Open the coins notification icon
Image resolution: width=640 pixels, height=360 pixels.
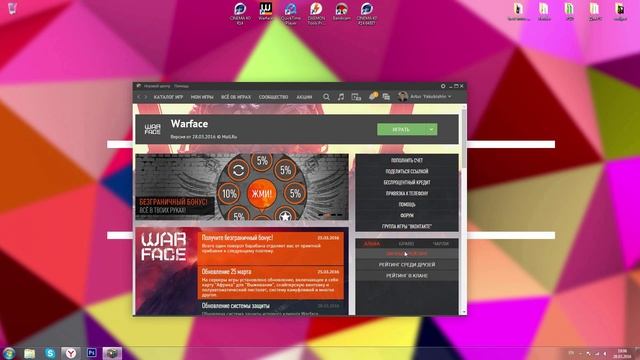373,96
